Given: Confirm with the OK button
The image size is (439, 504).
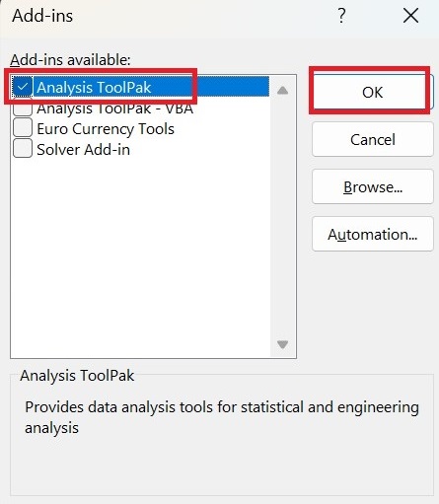Looking at the screenshot, I should [x=372, y=92].
